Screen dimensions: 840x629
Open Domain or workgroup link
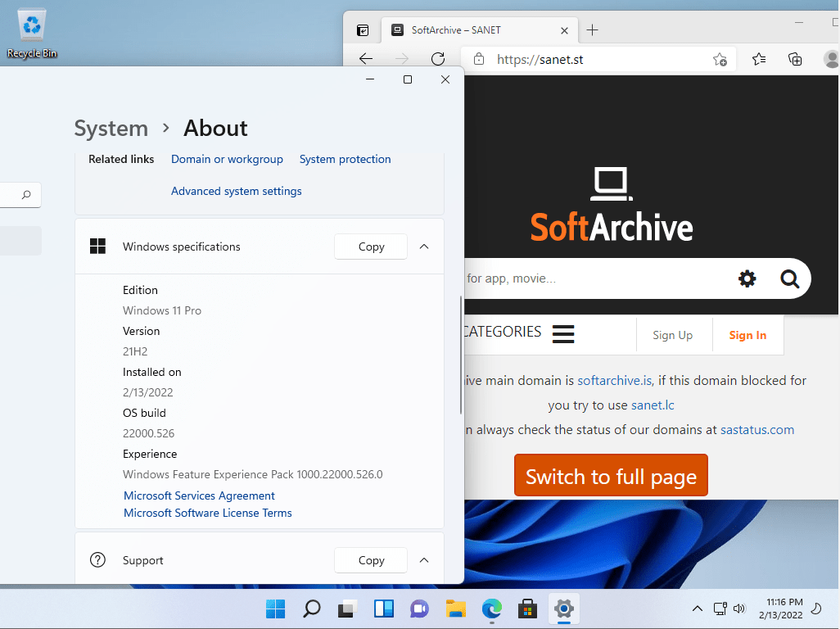tap(227, 159)
